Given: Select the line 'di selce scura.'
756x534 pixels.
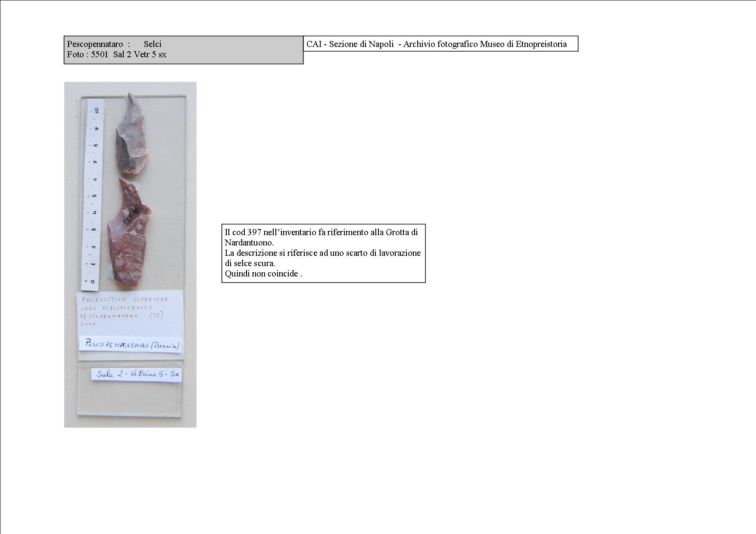Looking at the screenshot, I should tap(250, 264).
